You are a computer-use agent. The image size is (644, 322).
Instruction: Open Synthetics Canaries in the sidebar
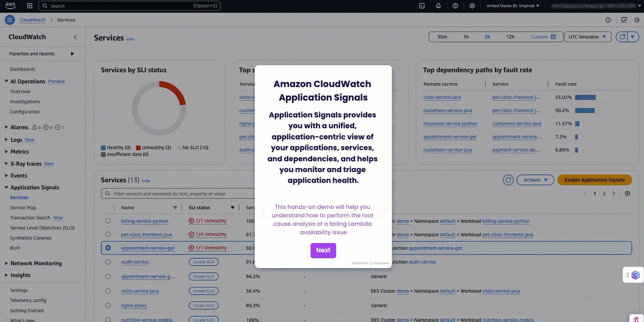(x=31, y=238)
